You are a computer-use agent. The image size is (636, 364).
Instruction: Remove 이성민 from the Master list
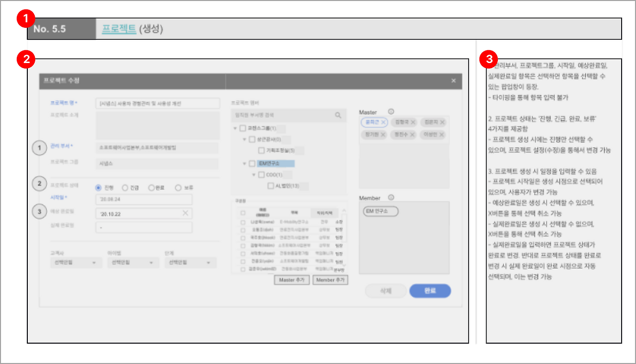click(x=440, y=135)
